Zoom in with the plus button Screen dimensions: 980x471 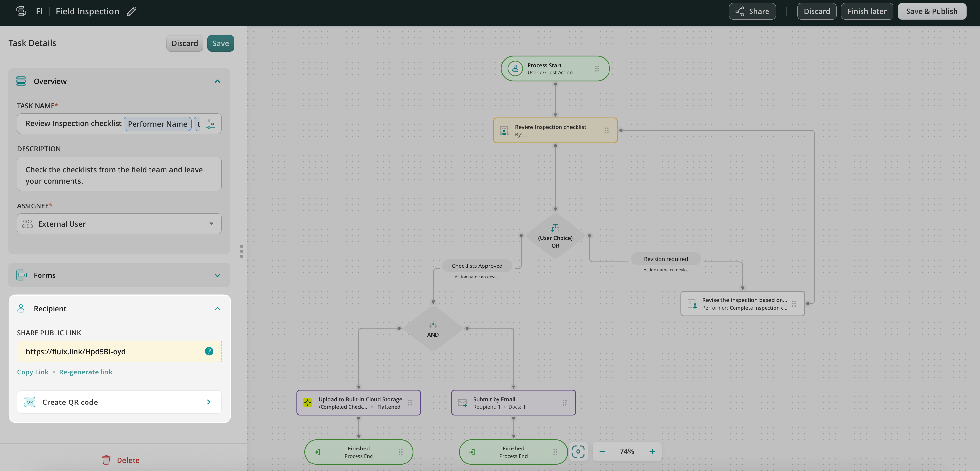coord(652,452)
